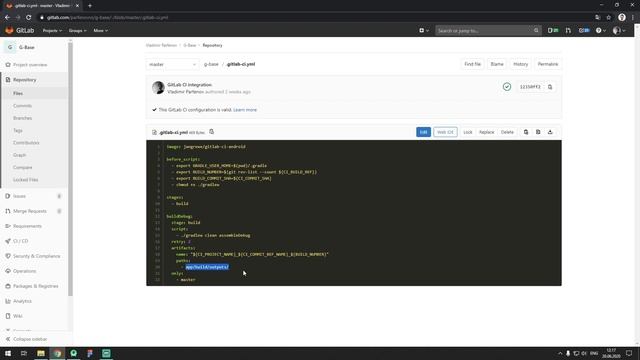Image resolution: width=640 pixels, height=360 pixels.
Task: Select Locked Files under Repository
Action: tap(25, 180)
